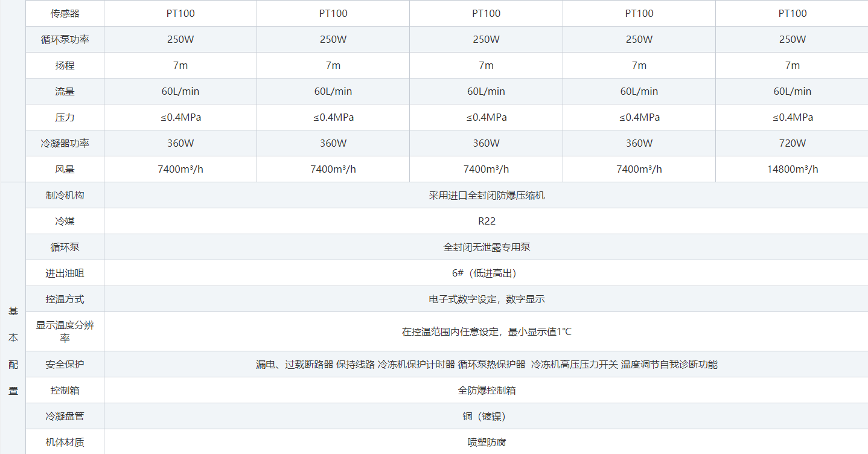Select the 压力 row label
Screen dimensions: 868x454
coord(65,117)
